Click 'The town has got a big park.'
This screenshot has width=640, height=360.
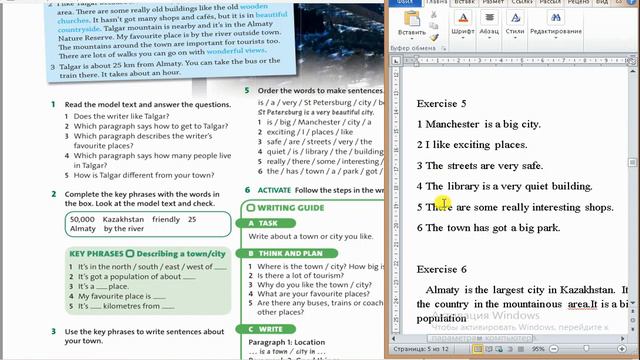(493, 228)
